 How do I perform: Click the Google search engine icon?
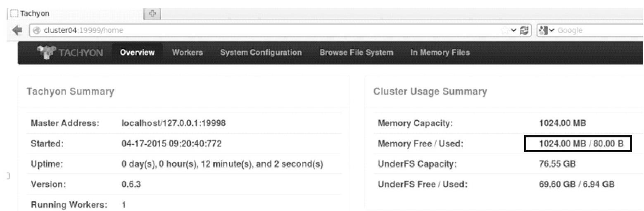[544, 30]
